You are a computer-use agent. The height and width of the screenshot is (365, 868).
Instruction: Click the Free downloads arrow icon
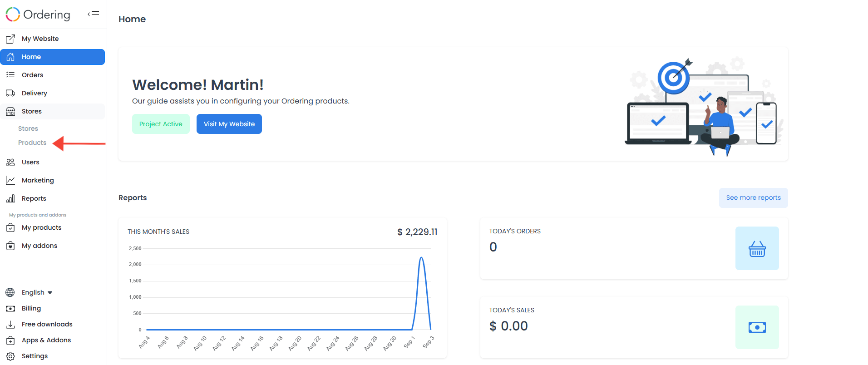click(x=10, y=324)
